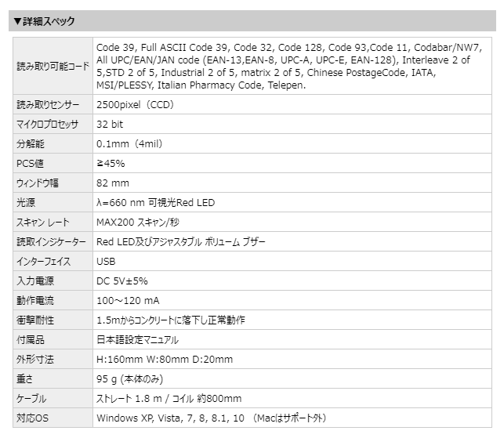Click the H:160mm W:80mm D:20mm dimensions
The width and height of the screenshot is (504, 438).
tap(165, 360)
